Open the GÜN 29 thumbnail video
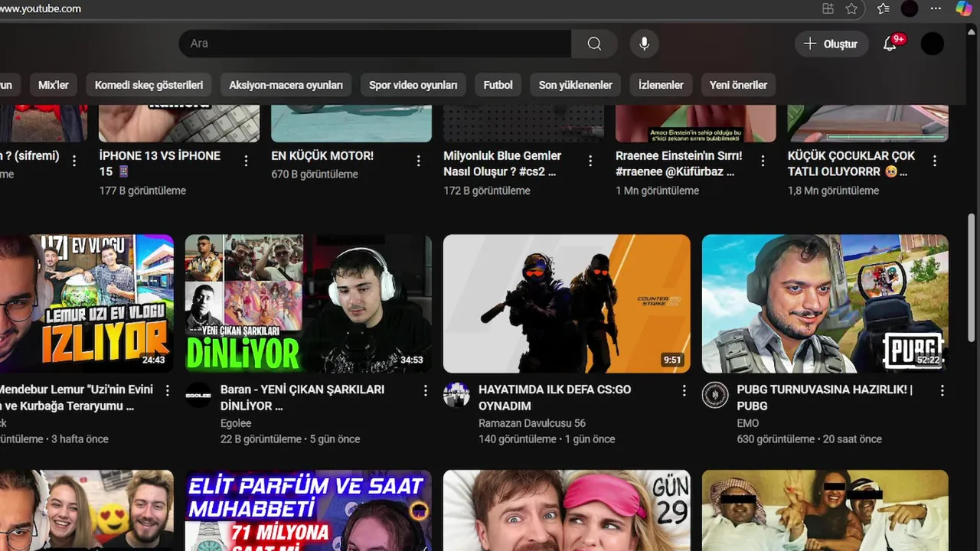The image size is (980, 551). (x=567, y=510)
